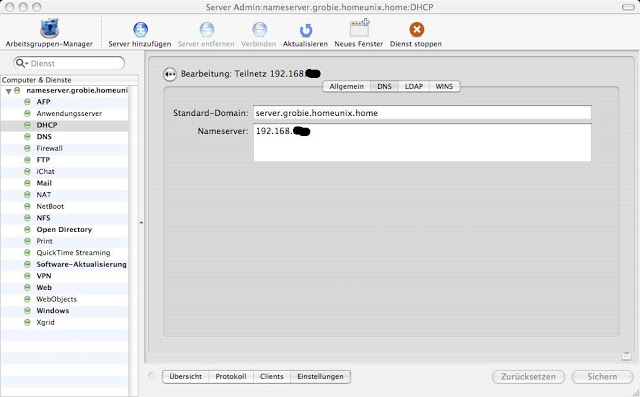The height and width of the screenshot is (397, 640).
Task: Click the toolbar toggle pill in title bar
Action: tap(628, 7)
